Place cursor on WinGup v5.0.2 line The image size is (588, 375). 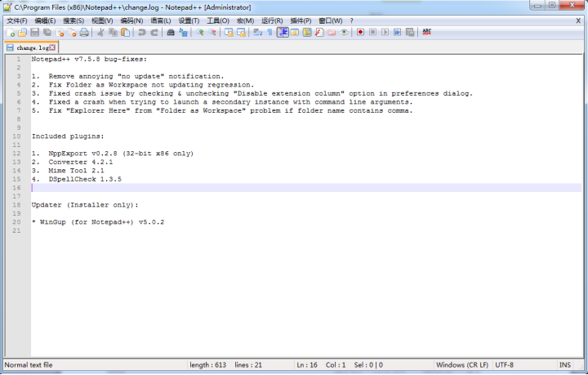click(98, 222)
